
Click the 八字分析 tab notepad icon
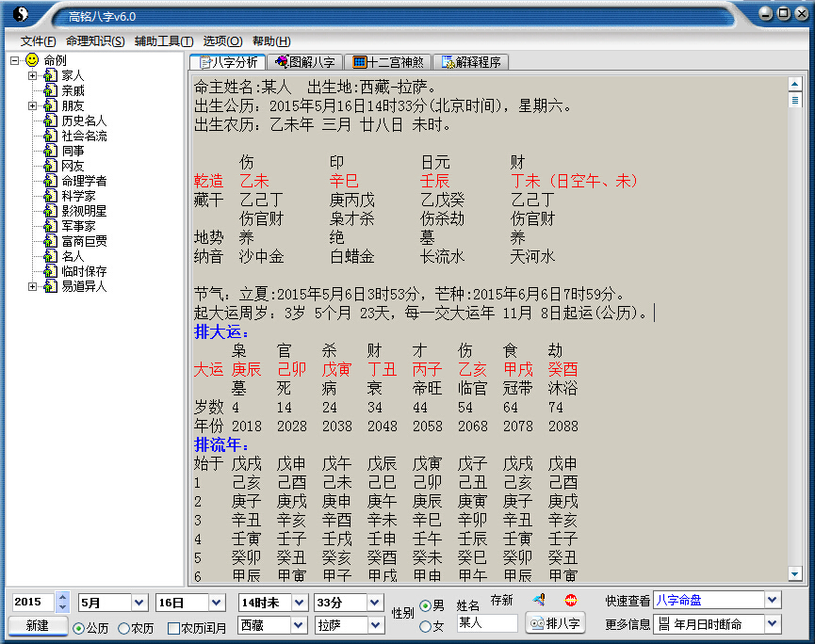point(205,62)
